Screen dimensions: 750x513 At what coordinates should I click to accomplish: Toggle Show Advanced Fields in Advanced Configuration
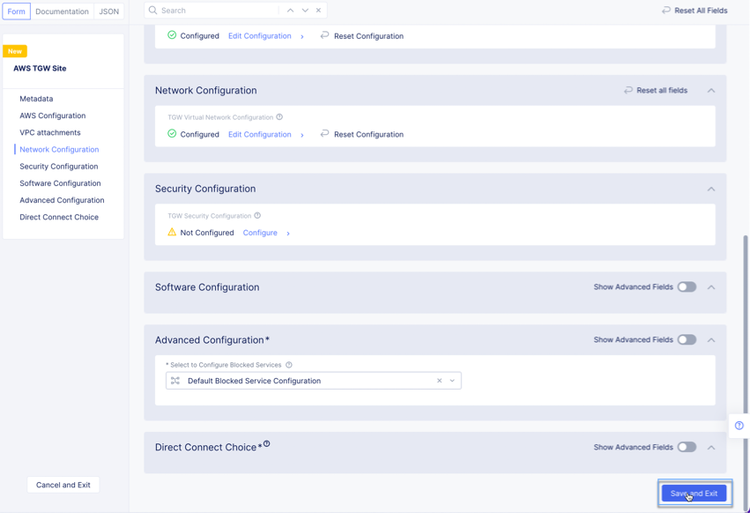[686, 340]
